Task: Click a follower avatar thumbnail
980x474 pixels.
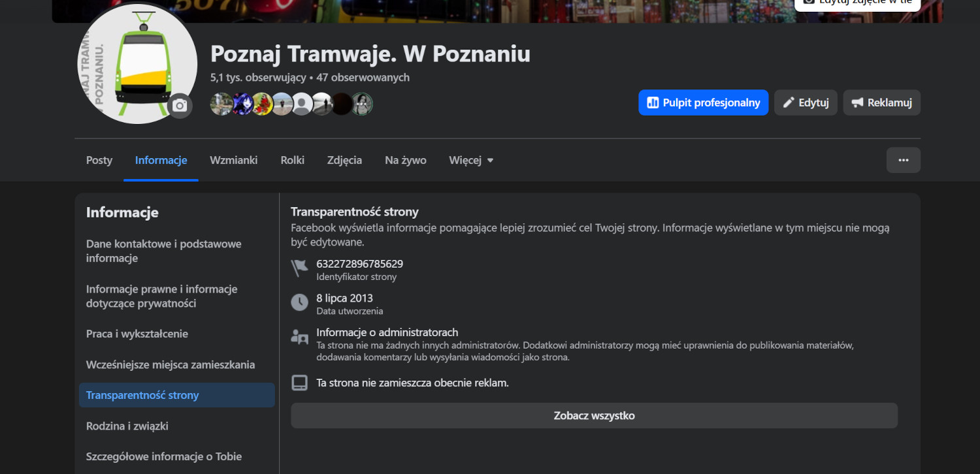Action: tap(222, 103)
